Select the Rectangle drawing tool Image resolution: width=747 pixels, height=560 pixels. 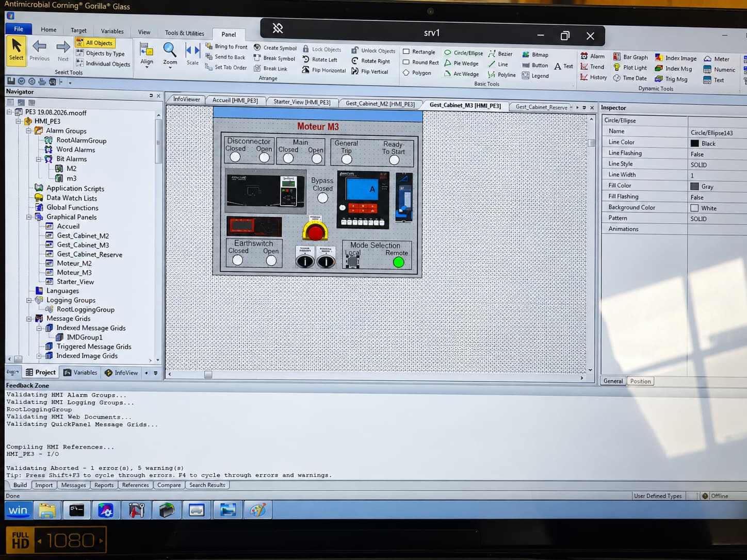pos(419,52)
